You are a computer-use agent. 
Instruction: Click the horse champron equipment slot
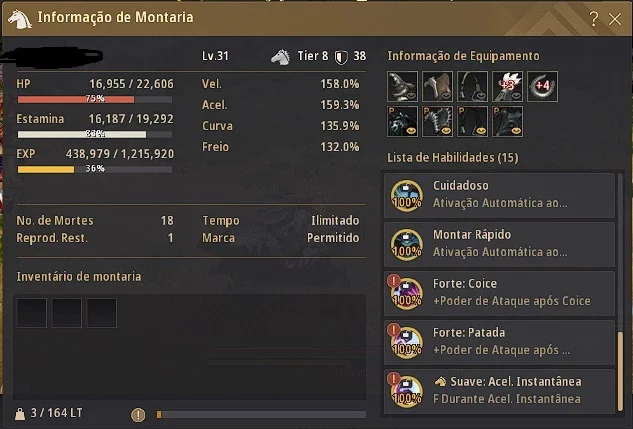[x=402, y=86]
